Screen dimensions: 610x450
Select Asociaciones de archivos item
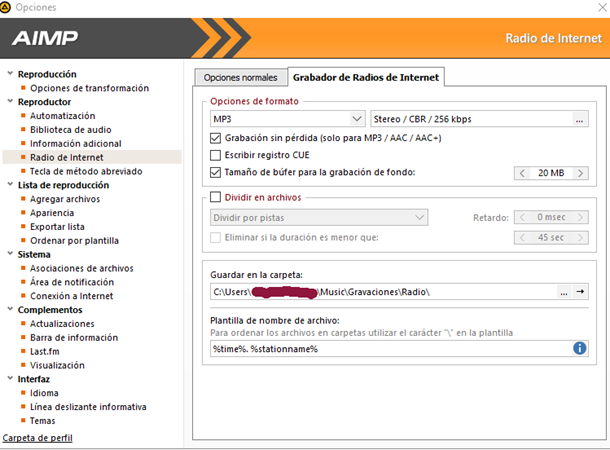tap(82, 268)
